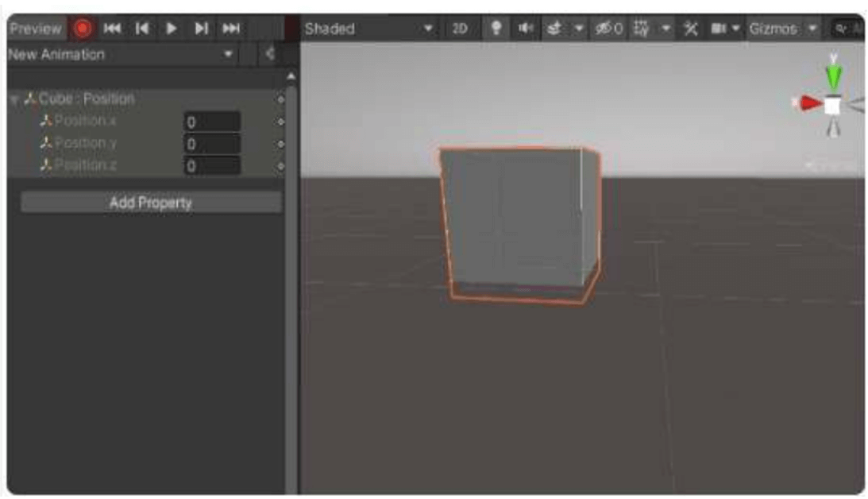Open the Shaded draw mode dropdown

(369, 29)
